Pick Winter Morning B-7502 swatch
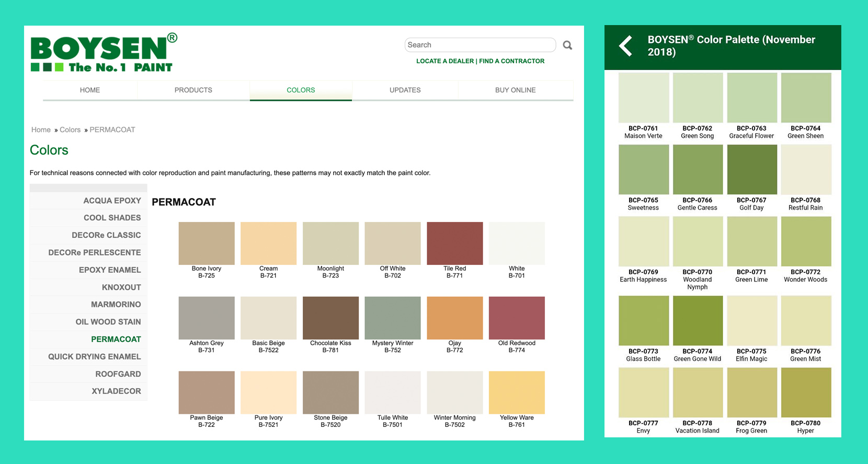Viewport: 868px width, 464px height. pyautogui.click(x=455, y=393)
